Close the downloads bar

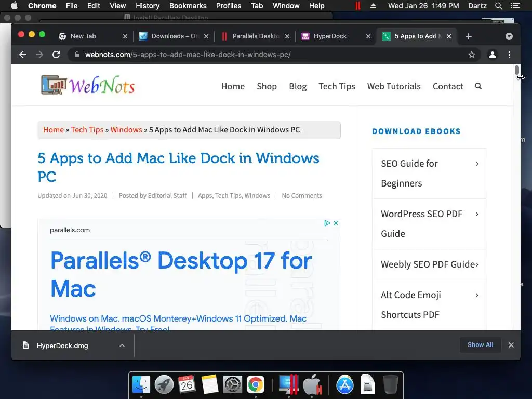click(511, 345)
